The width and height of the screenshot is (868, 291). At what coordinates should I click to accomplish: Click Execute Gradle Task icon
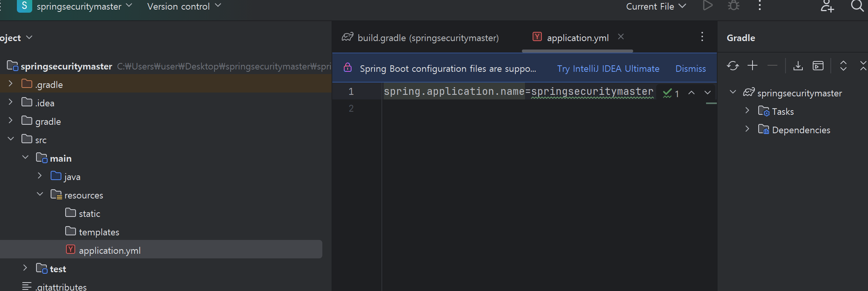[x=818, y=66]
